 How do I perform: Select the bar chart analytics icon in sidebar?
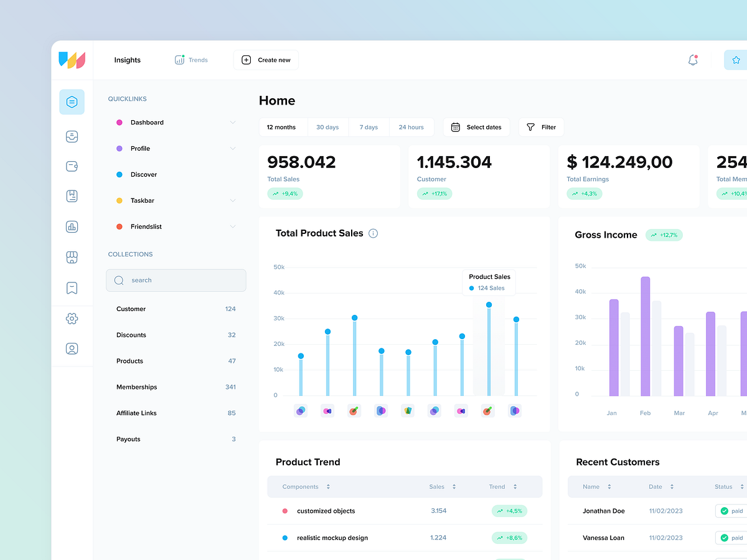click(x=72, y=226)
